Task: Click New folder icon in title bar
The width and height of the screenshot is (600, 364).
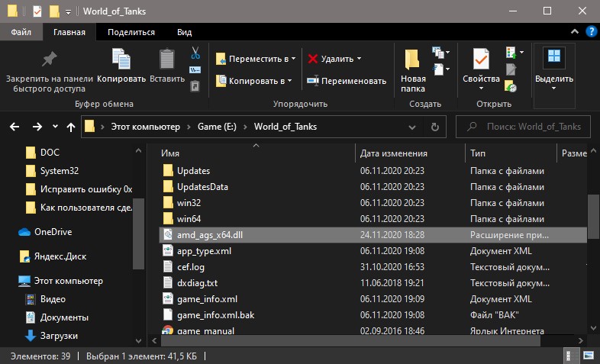Action: click(x=54, y=11)
